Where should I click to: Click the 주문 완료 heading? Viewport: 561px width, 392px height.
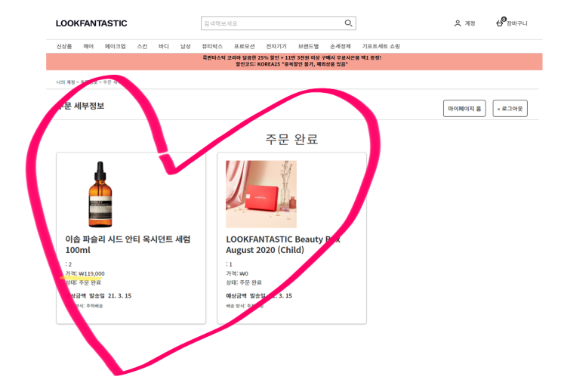(x=291, y=139)
